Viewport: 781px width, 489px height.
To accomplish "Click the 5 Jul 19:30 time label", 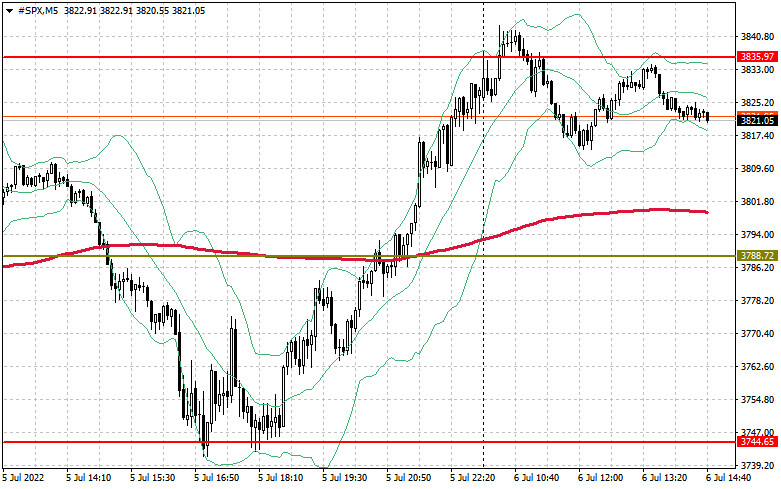I will [x=345, y=478].
